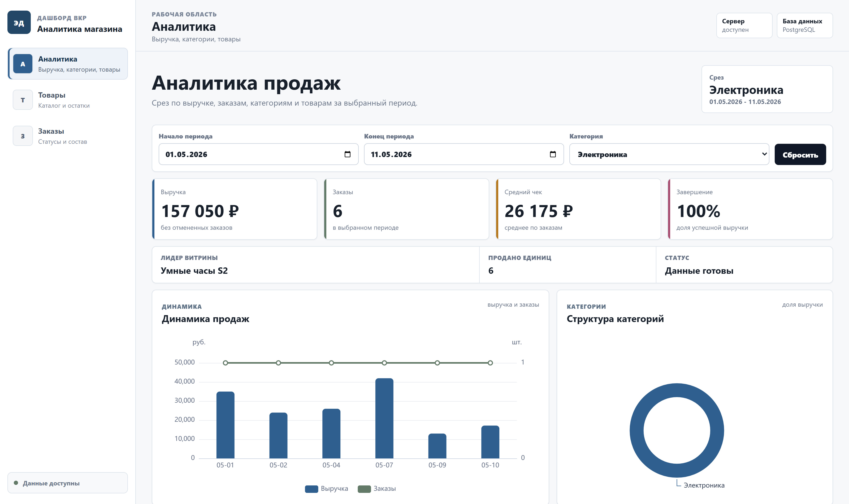Image resolution: width=849 pixels, height=504 pixels.
Task: Click the Аналитика магазина sidebar title
Action: [x=80, y=29]
